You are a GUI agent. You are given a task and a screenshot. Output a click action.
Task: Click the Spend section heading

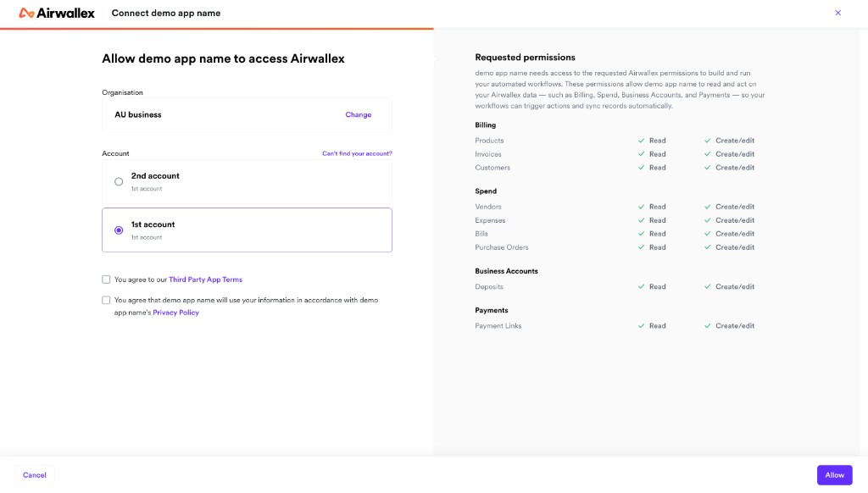coord(486,191)
